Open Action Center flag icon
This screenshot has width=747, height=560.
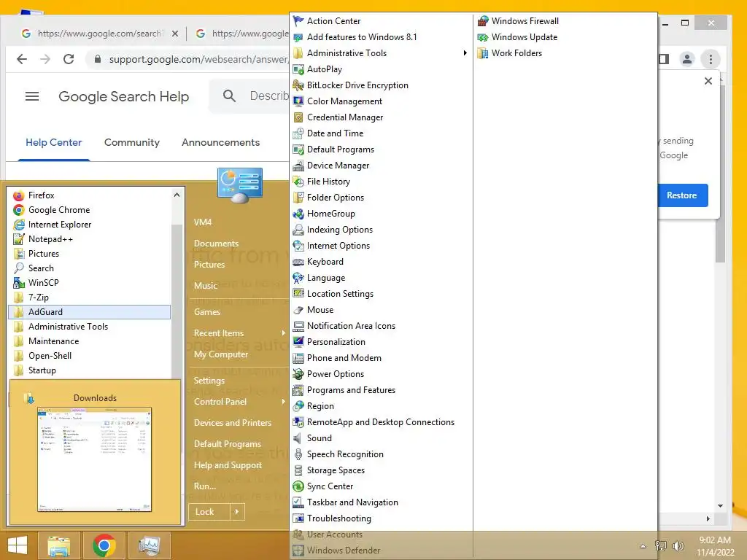pyautogui.click(x=298, y=21)
